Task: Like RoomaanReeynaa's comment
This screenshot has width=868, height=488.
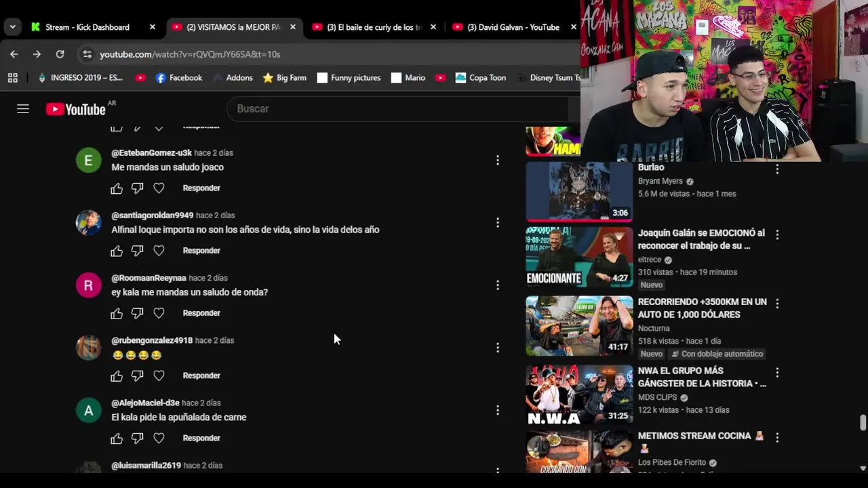Action: point(117,313)
